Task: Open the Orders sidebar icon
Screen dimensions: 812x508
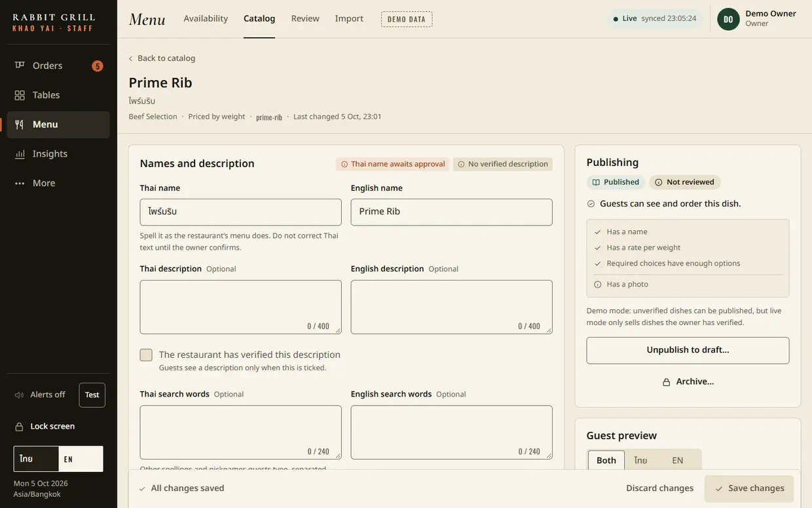Action: [20, 66]
